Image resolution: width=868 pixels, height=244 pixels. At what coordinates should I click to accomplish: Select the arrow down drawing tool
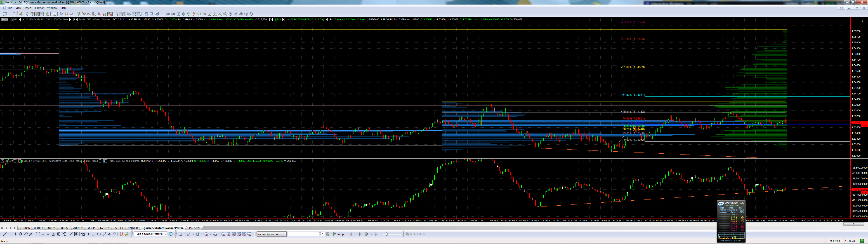pyautogui.click(x=109, y=234)
